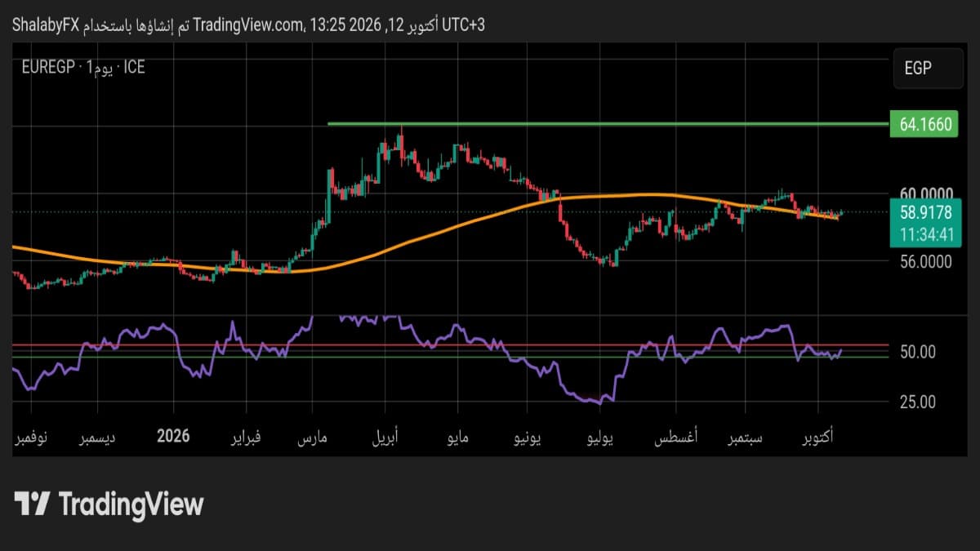The image size is (980, 551).
Task: Click the مارس month label
Action: coord(311,437)
